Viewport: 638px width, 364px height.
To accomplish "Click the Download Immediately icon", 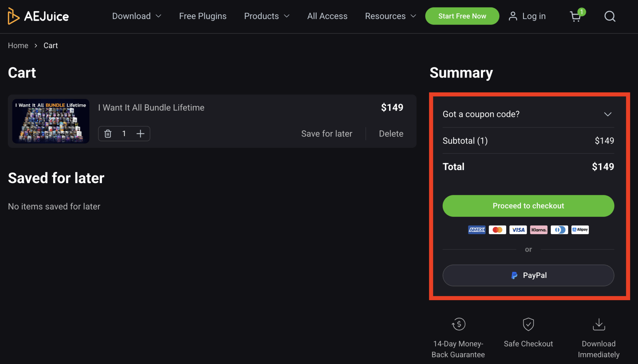I will pos(599,324).
